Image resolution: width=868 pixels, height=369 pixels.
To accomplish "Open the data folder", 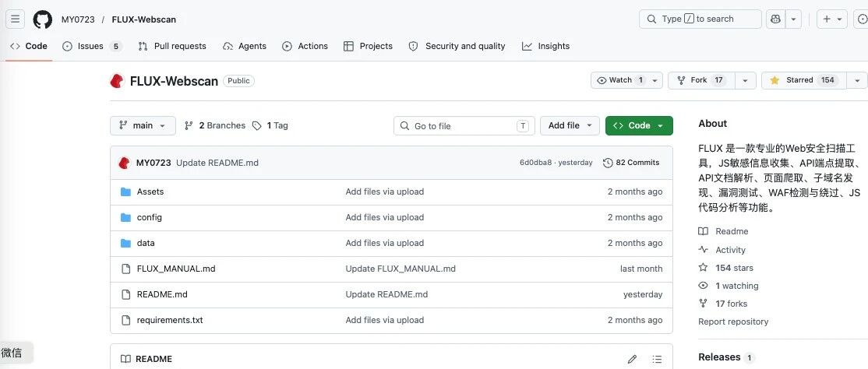I will (146, 243).
